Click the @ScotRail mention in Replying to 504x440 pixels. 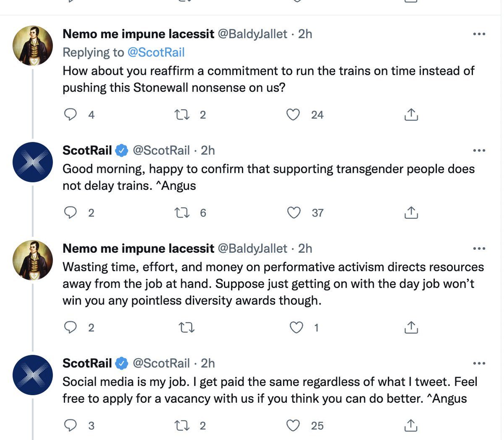156,52
